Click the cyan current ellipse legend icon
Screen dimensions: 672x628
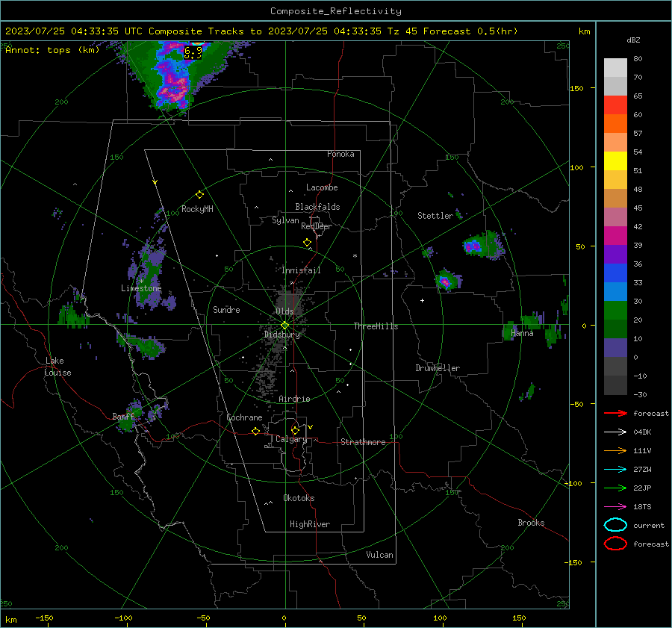point(615,525)
